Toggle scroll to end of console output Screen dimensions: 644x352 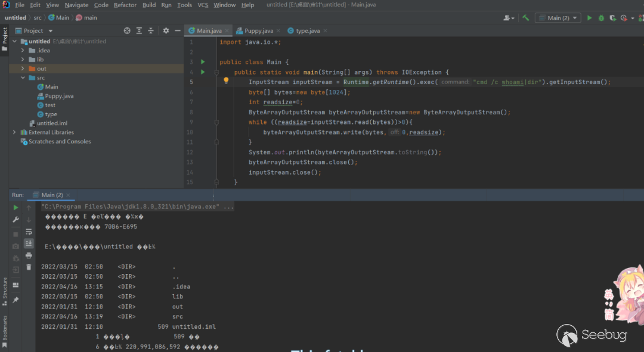(29, 244)
